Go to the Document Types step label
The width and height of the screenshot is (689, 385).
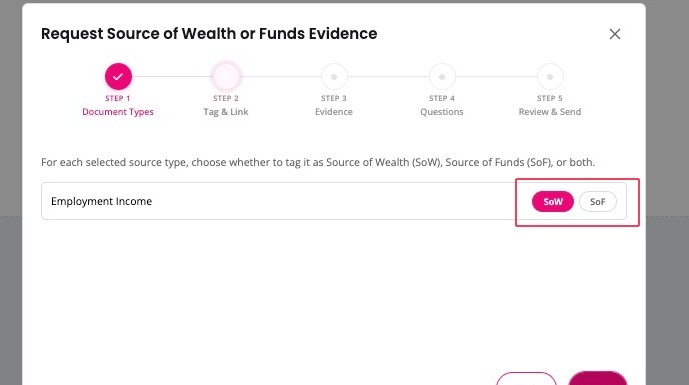pos(118,112)
